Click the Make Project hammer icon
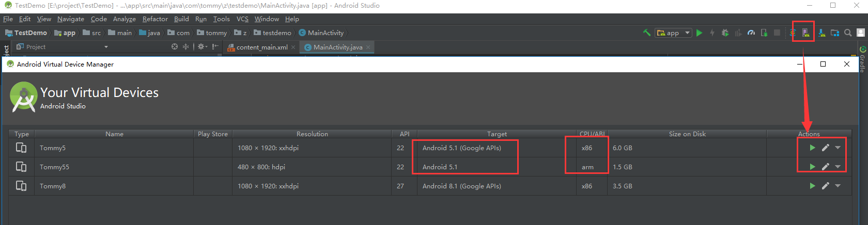 (x=647, y=33)
